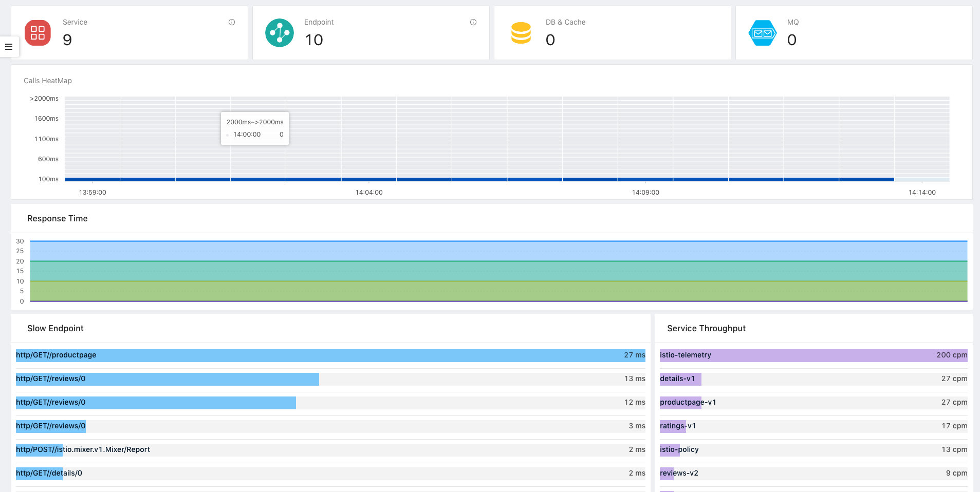Click the yellow DB & Cache icon
This screenshot has width=980, height=492.
521,33
